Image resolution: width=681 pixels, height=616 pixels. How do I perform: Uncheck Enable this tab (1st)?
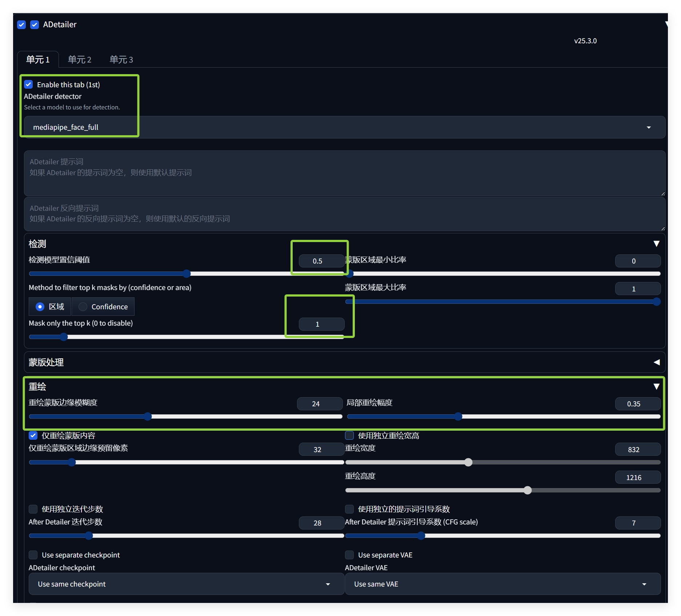pos(29,85)
